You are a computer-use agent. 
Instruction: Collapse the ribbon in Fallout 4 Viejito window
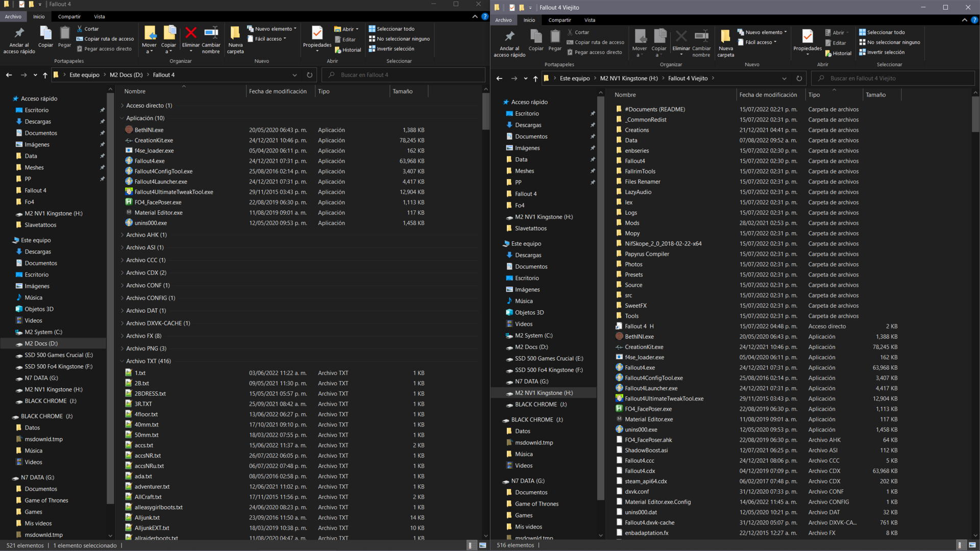964,20
